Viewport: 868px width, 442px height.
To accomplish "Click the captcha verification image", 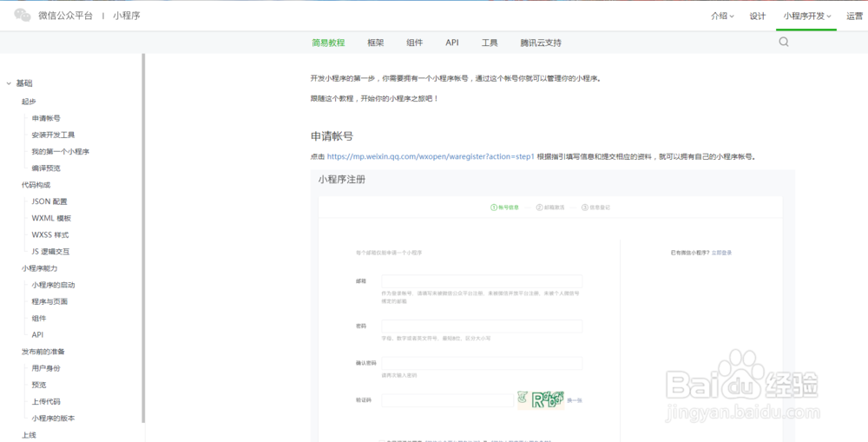I will click(540, 399).
